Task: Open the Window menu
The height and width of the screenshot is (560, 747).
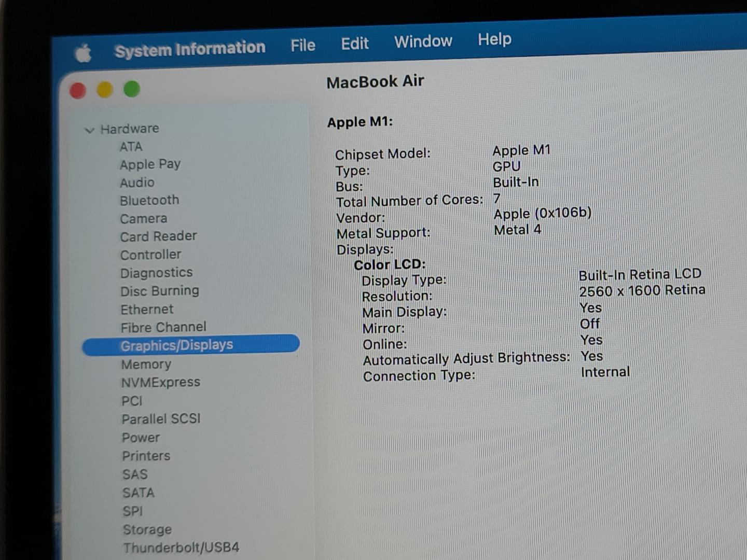Action: (423, 41)
